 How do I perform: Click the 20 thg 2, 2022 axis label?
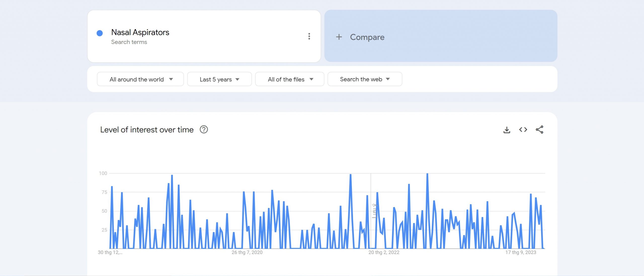click(384, 252)
